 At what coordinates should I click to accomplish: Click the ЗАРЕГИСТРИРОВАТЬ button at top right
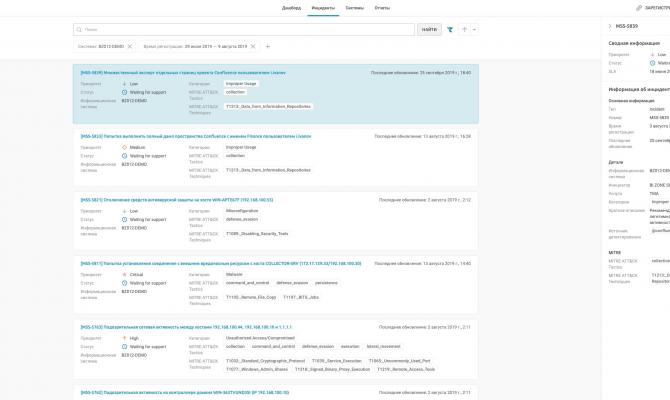click(657, 8)
